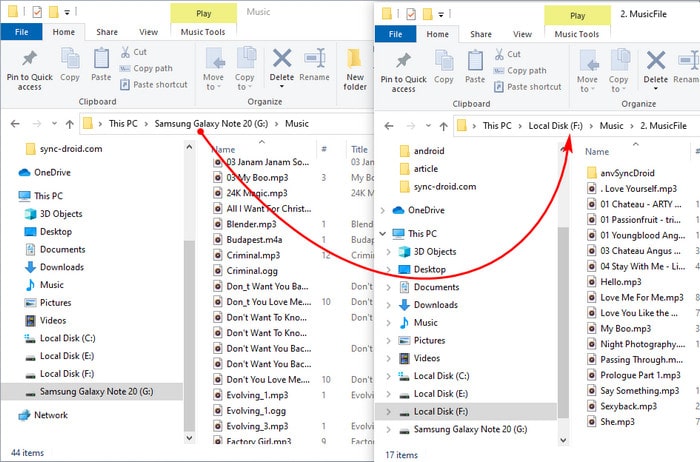This screenshot has height=462, width=700.
Task: Click Paste shortcut in right window ribbon
Action: coord(528,87)
